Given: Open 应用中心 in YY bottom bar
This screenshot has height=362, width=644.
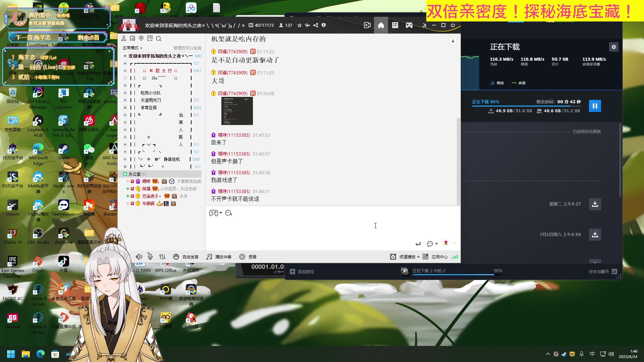Looking at the screenshot, I should [439, 257].
